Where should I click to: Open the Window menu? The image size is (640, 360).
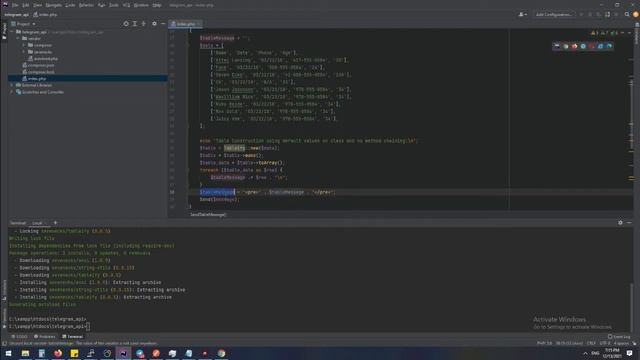(x=141, y=5)
